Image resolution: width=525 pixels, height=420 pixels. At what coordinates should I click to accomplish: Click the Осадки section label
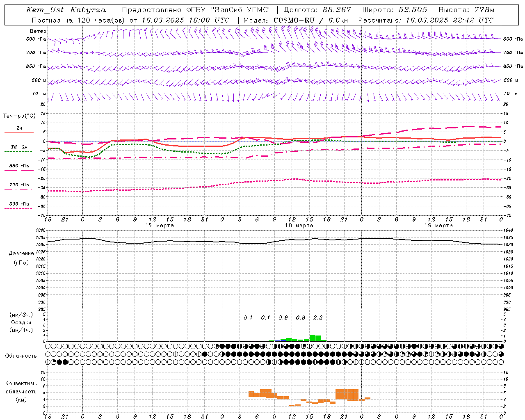point(21,322)
